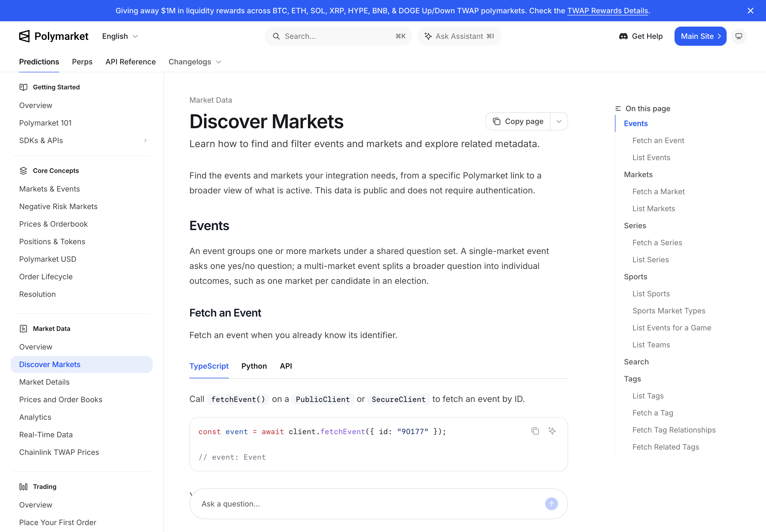This screenshot has width=766, height=532.
Task: Select the Predictions tab
Action: point(39,62)
